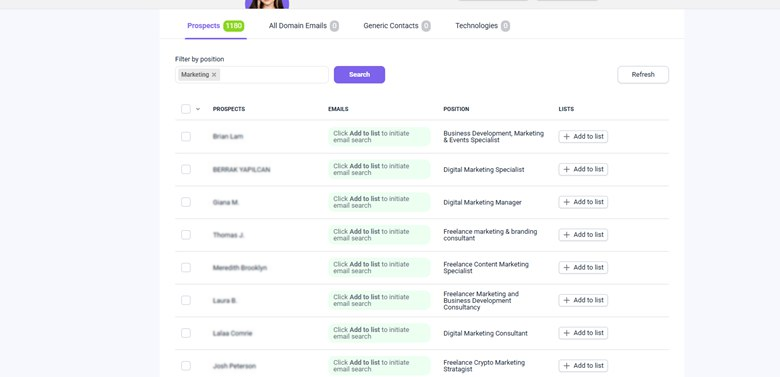The width and height of the screenshot is (780, 377).
Task: Open the Prospects tab
Action: 215,26
